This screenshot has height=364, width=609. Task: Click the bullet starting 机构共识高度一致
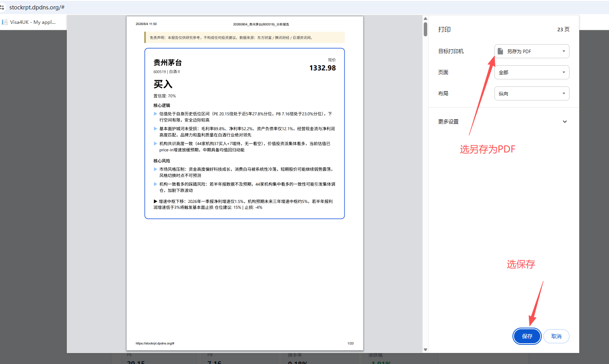(245, 147)
